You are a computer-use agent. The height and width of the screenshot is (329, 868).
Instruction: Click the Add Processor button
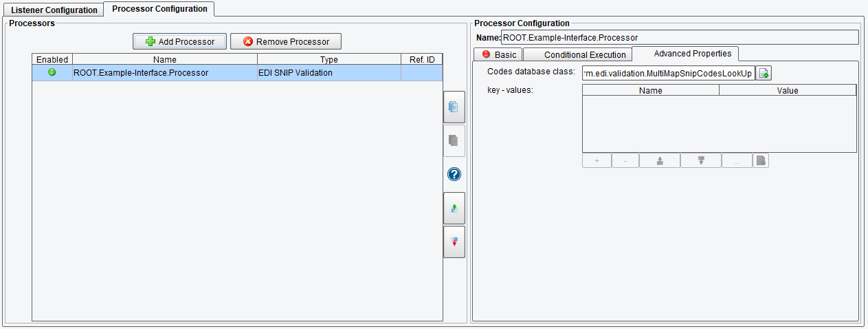click(179, 41)
